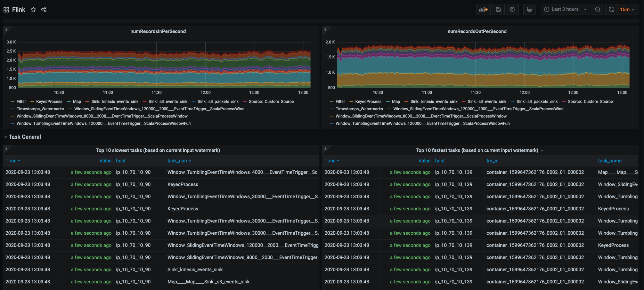Toggle Timestamps_Watermarks series in numRecordsInPerSecond legend

pyautogui.click(x=40, y=109)
